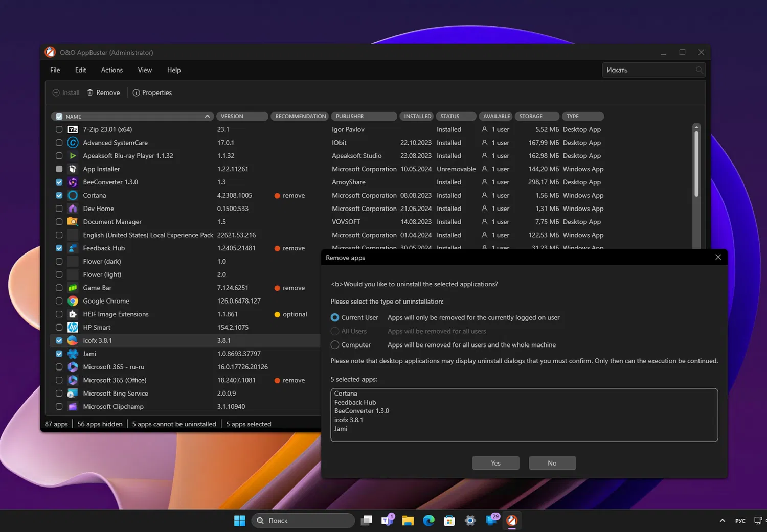The height and width of the screenshot is (532, 767).
Task: Click the app list vertical scrollbar
Action: click(696, 164)
